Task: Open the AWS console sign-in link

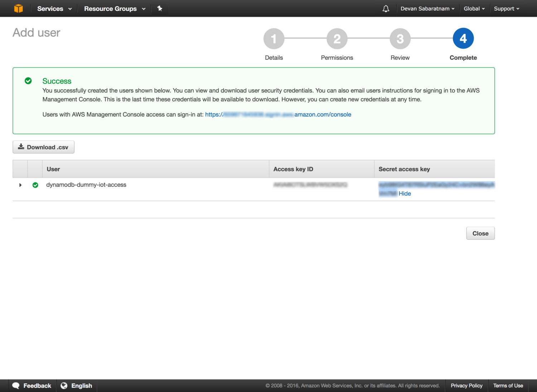Action: [x=278, y=114]
